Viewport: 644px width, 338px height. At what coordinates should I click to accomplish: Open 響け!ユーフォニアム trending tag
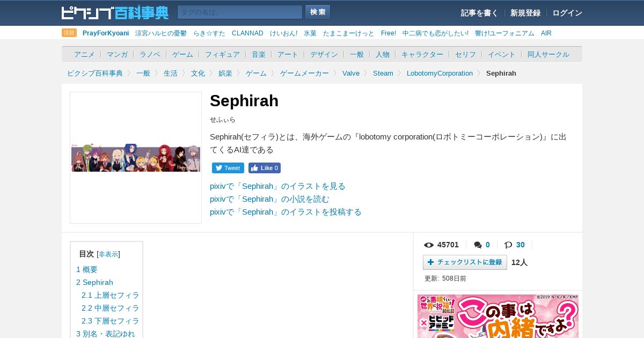coord(504,33)
